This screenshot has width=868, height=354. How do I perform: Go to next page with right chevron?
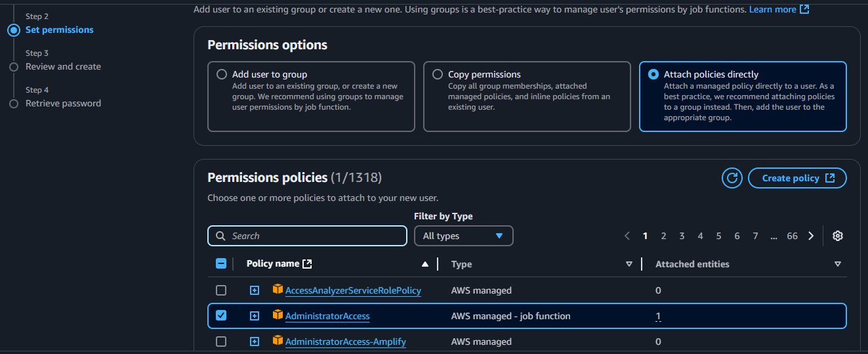coord(811,236)
